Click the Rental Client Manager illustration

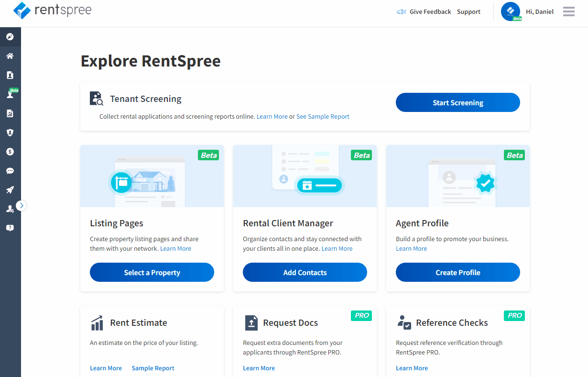(305, 176)
